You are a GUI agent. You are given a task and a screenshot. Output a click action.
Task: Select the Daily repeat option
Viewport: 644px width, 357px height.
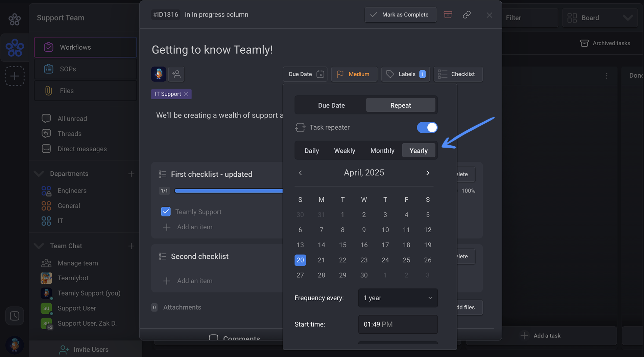312,151
